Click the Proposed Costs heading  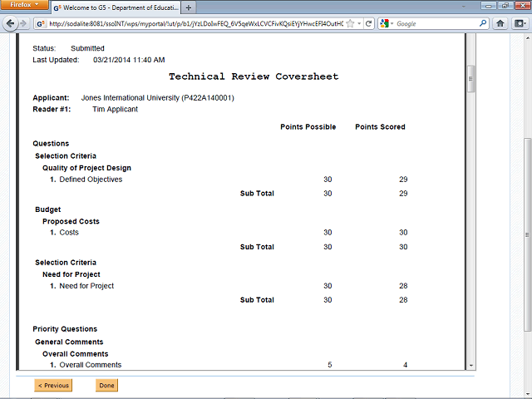click(x=71, y=221)
